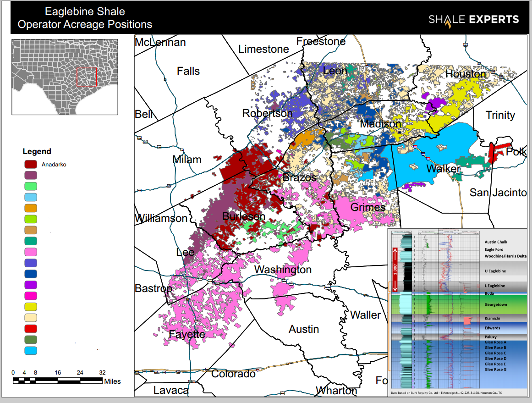Click the Anadarko dark red legend swatch
532x403 pixels.
coord(31,164)
